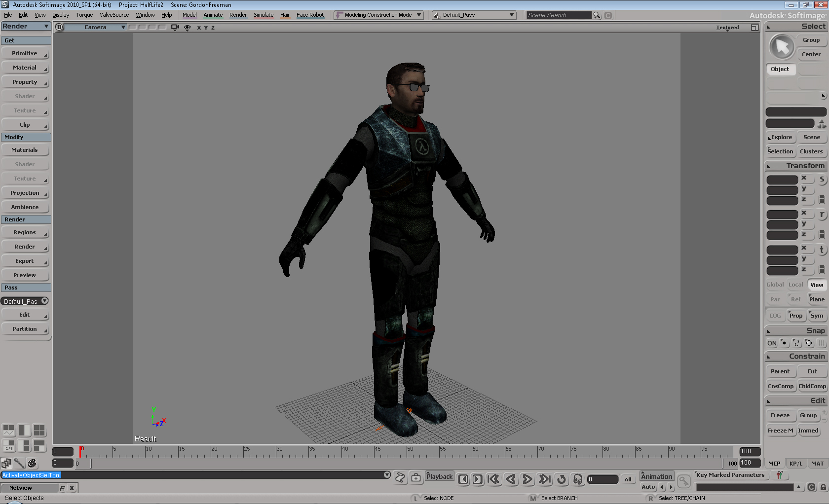Click timeline at frame 50
This screenshot has height=504, width=829.
pyautogui.click(x=407, y=452)
